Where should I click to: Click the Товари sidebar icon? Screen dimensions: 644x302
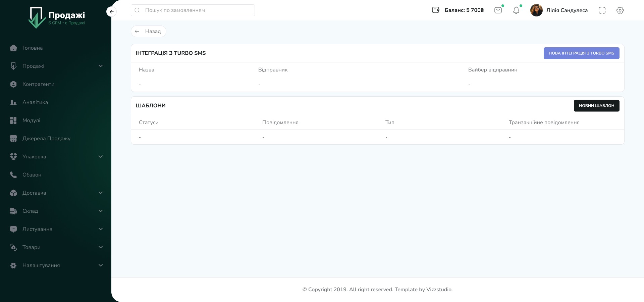[x=13, y=247]
